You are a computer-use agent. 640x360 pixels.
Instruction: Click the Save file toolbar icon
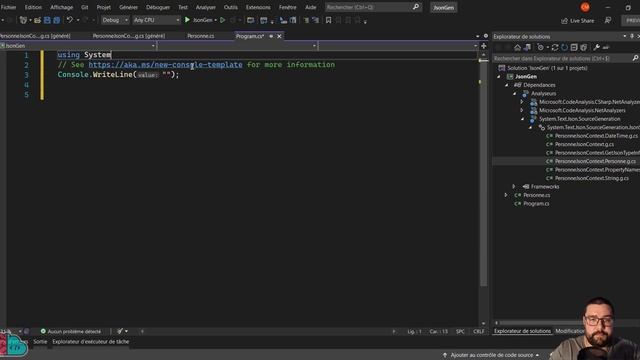pyautogui.click(x=47, y=20)
